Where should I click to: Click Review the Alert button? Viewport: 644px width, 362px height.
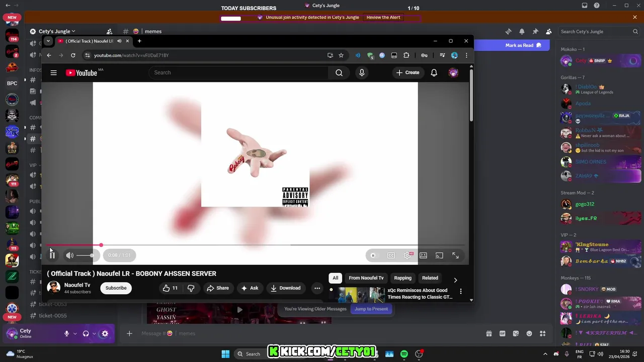[383, 17]
